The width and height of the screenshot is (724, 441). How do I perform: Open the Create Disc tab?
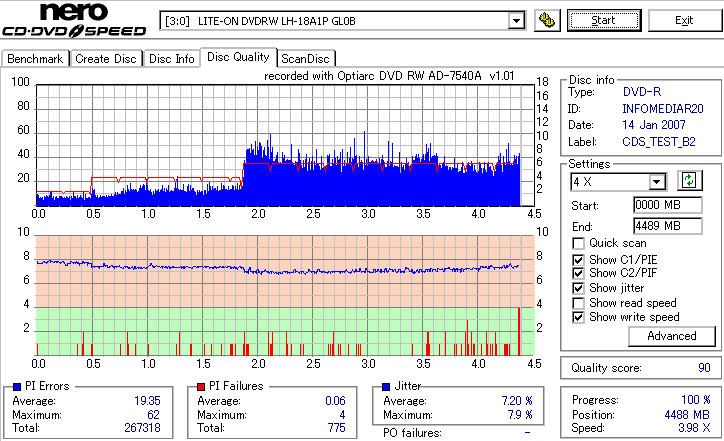click(x=106, y=59)
